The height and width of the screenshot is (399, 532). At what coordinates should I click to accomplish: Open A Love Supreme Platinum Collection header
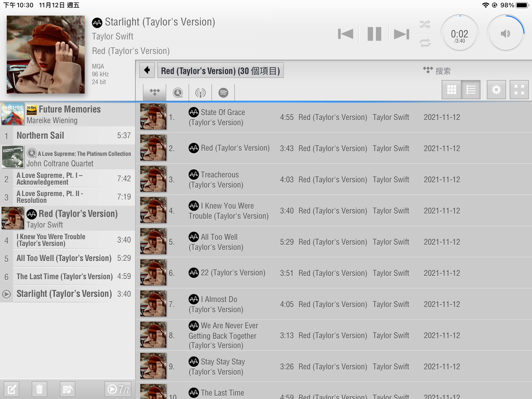(x=68, y=157)
